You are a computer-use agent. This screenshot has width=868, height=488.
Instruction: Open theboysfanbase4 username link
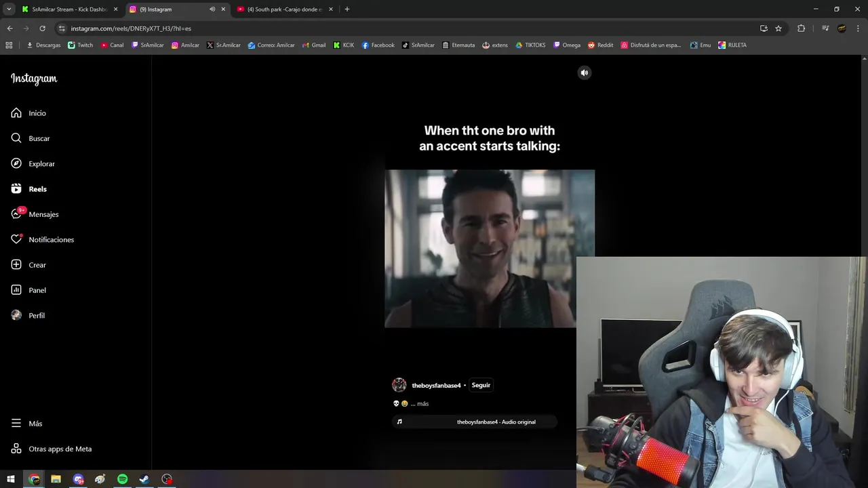pos(436,386)
